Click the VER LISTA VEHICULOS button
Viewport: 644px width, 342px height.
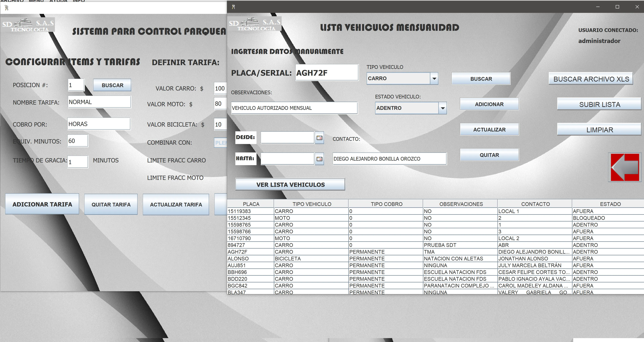(x=290, y=184)
